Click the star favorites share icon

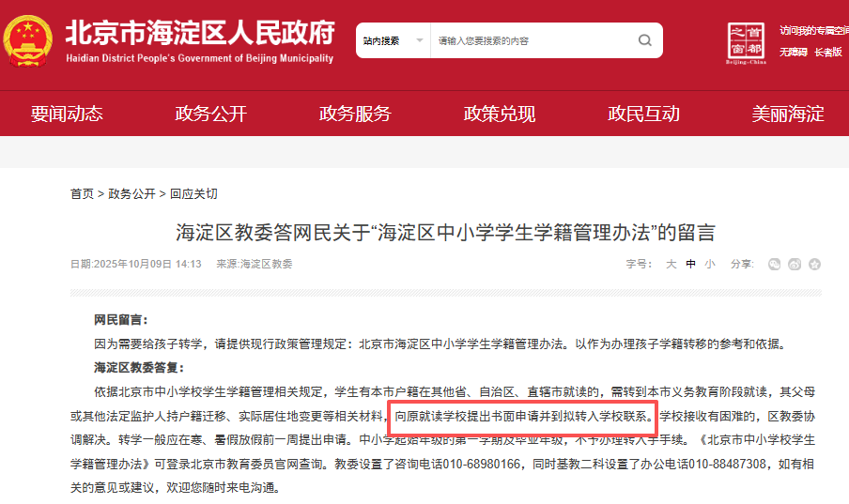[x=814, y=264]
